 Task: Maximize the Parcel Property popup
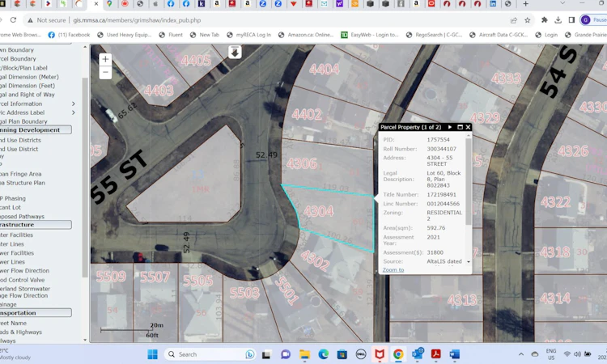[460, 127]
